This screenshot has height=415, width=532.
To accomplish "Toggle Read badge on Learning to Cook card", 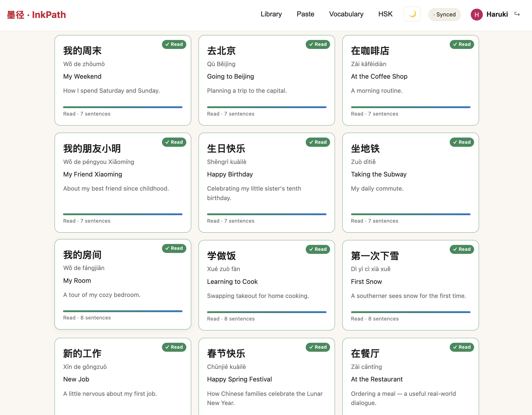I will (318, 249).
